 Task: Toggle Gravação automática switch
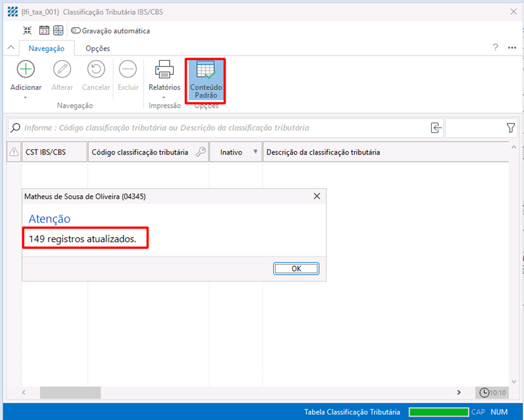click(76, 30)
